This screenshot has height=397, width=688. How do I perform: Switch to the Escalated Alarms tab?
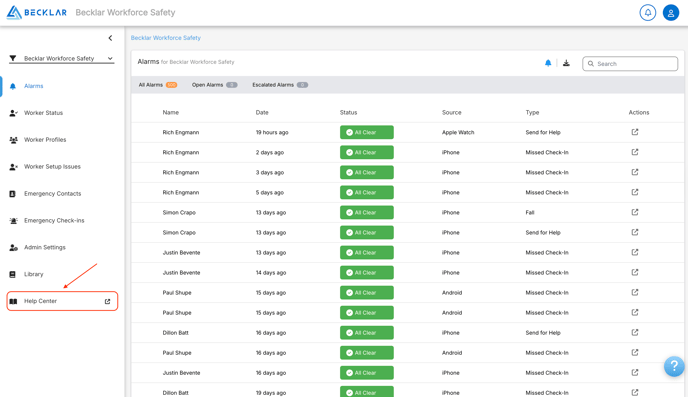coord(280,85)
